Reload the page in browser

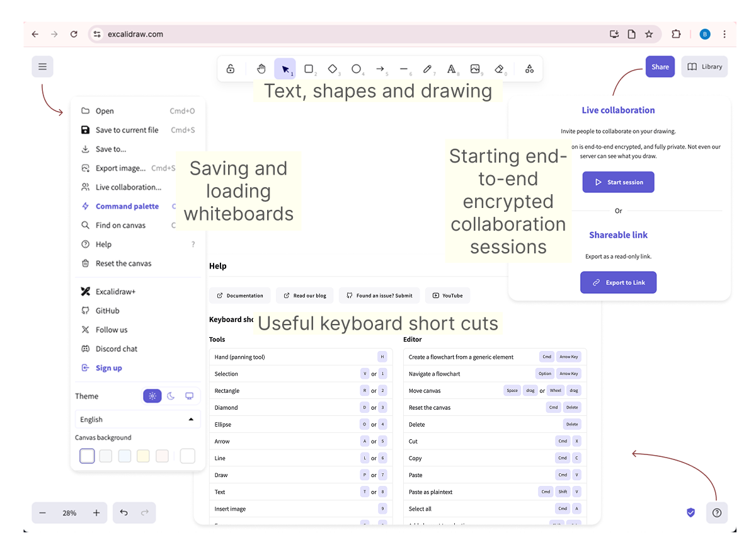pos(74,34)
